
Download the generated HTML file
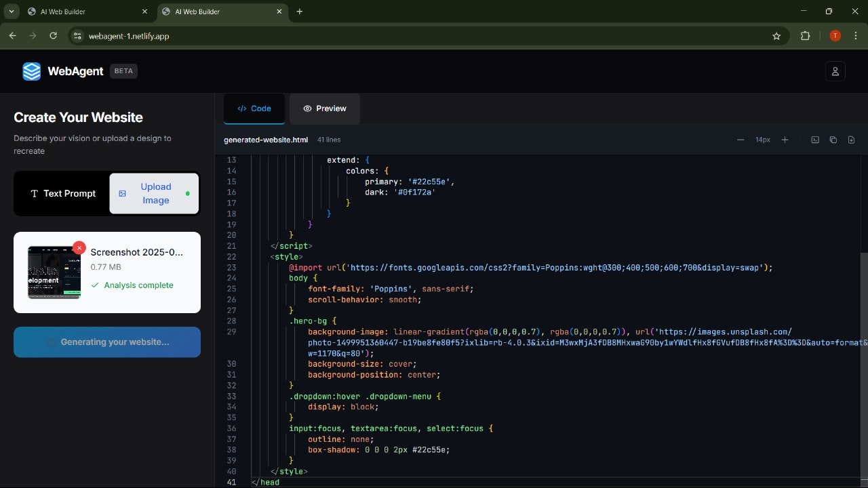(851, 140)
